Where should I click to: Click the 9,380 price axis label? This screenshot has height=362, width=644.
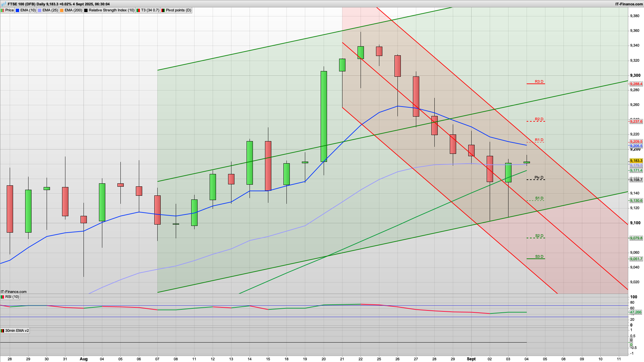[x=635, y=16]
